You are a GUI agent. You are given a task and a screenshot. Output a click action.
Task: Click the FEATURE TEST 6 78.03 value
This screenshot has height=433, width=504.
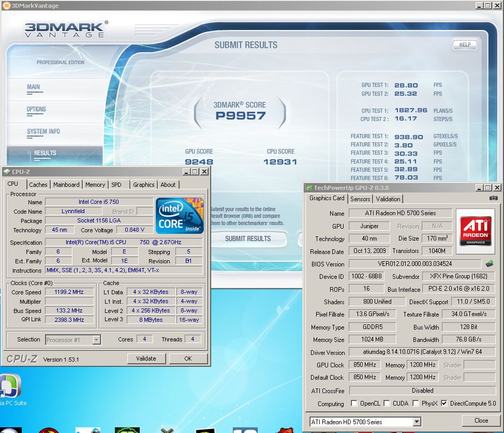[x=406, y=177]
